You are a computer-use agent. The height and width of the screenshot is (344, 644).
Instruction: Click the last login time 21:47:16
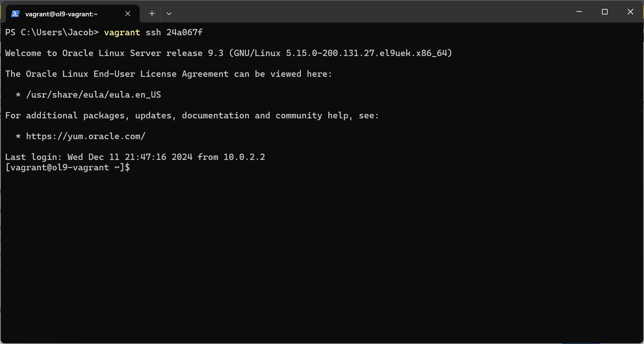pos(145,157)
